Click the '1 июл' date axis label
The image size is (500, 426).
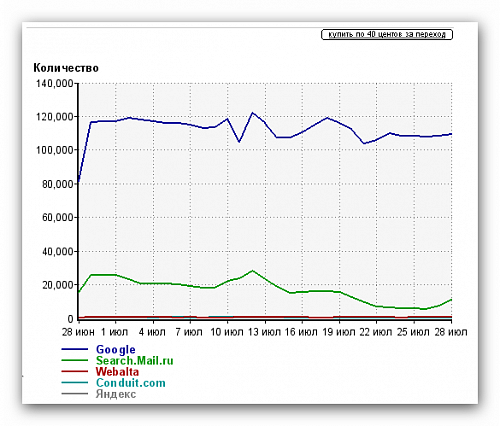(x=114, y=332)
